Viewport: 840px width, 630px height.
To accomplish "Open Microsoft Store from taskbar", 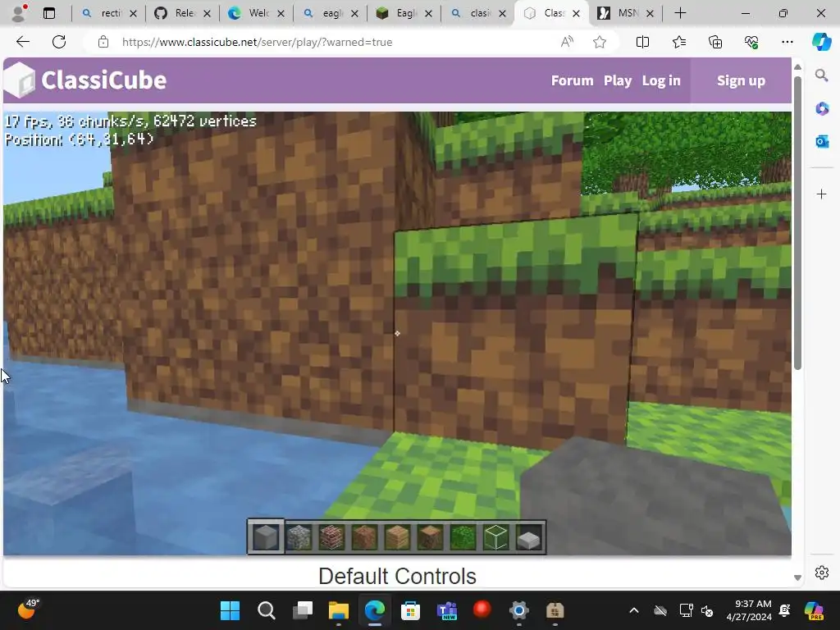I will pyautogui.click(x=410, y=610).
